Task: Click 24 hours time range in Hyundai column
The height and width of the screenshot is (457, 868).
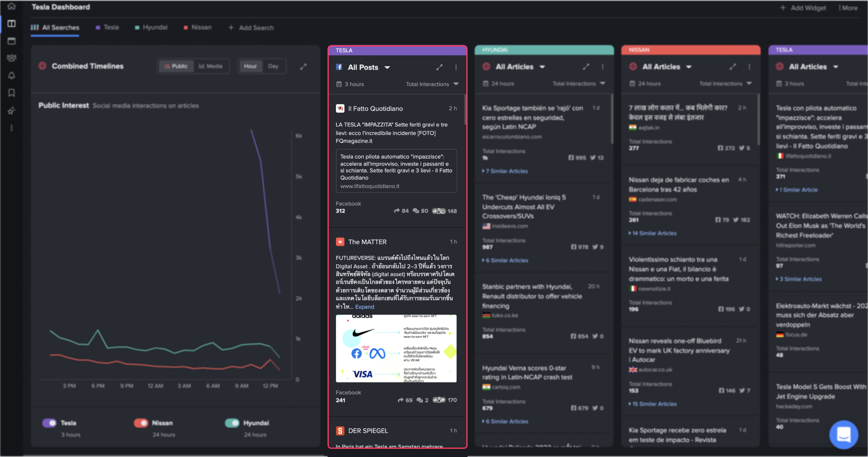Action: pos(498,83)
